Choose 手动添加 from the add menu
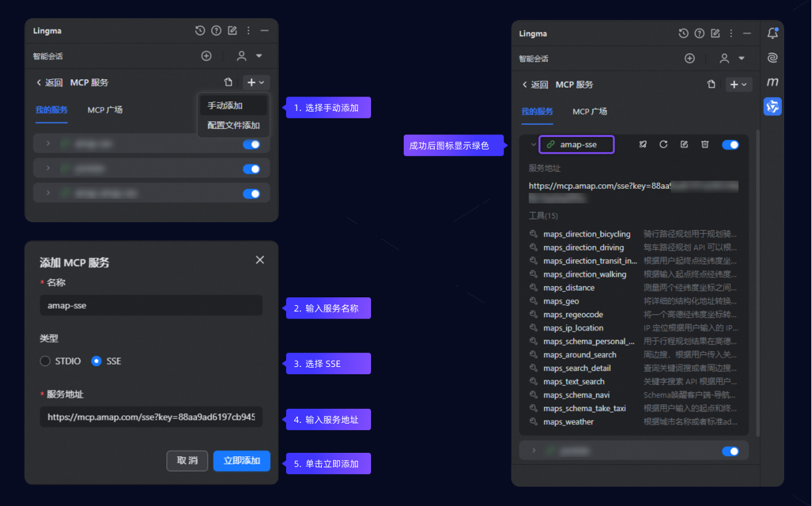This screenshot has width=812, height=506. click(233, 106)
